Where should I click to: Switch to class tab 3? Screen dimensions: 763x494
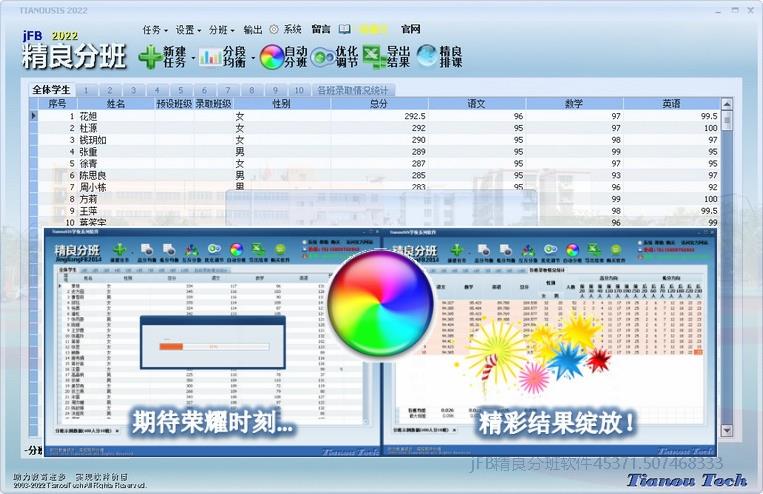[133, 90]
